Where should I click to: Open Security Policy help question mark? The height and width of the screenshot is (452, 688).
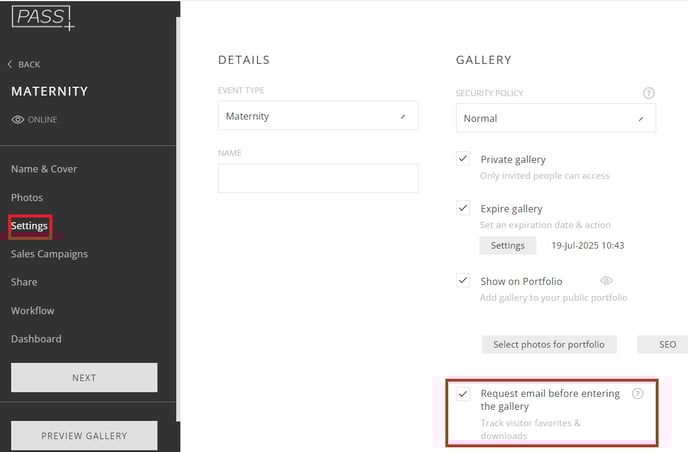pyautogui.click(x=649, y=93)
